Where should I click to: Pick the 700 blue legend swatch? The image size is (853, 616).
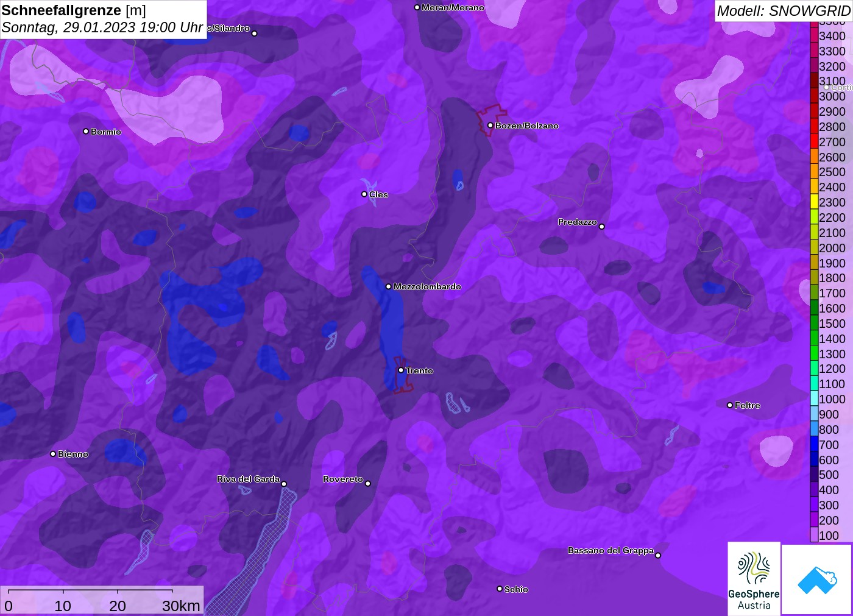(x=814, y=445)
